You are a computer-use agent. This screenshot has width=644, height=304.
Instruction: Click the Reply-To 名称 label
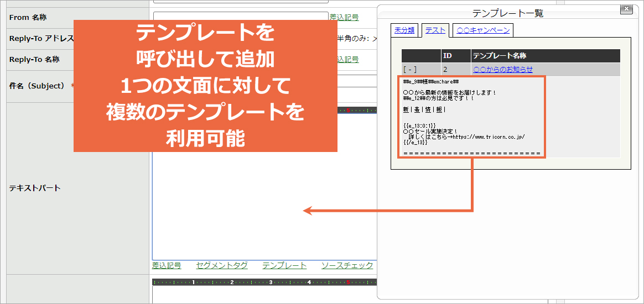coord(34,60)
